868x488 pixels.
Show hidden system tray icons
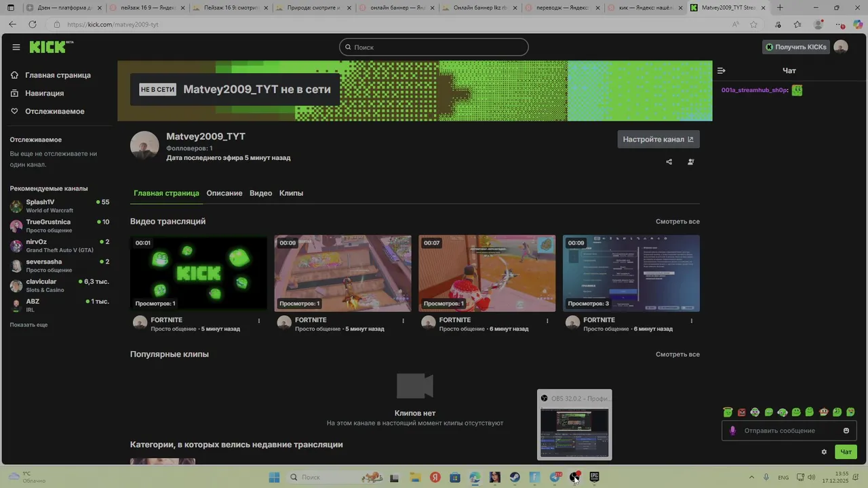(x=751, y=477)
